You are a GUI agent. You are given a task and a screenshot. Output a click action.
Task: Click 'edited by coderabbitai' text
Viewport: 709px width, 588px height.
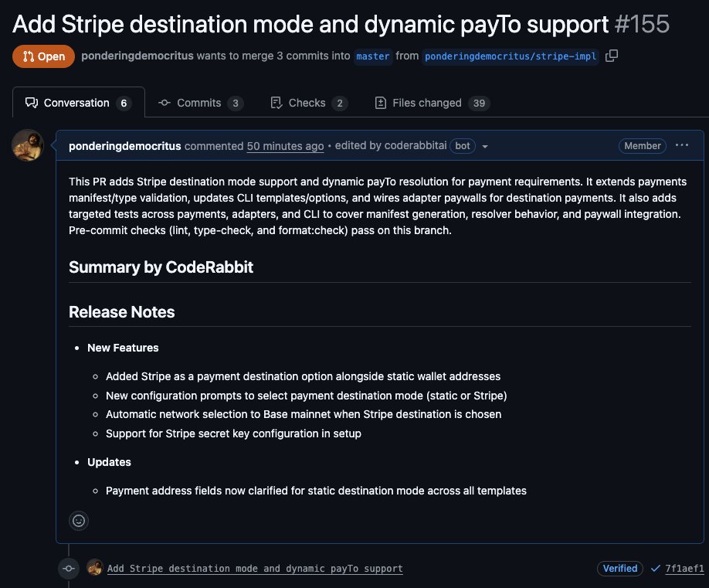[x=391, y=145]
